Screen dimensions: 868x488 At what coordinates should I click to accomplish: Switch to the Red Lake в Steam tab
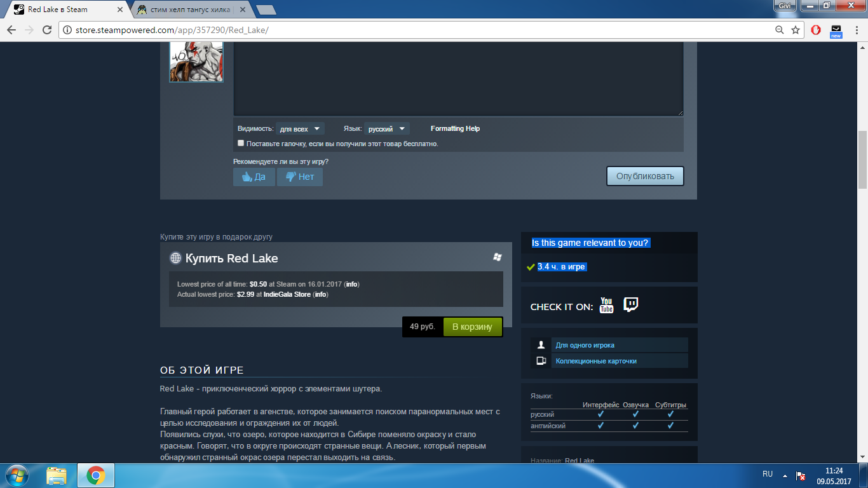(x=68, y=10)
